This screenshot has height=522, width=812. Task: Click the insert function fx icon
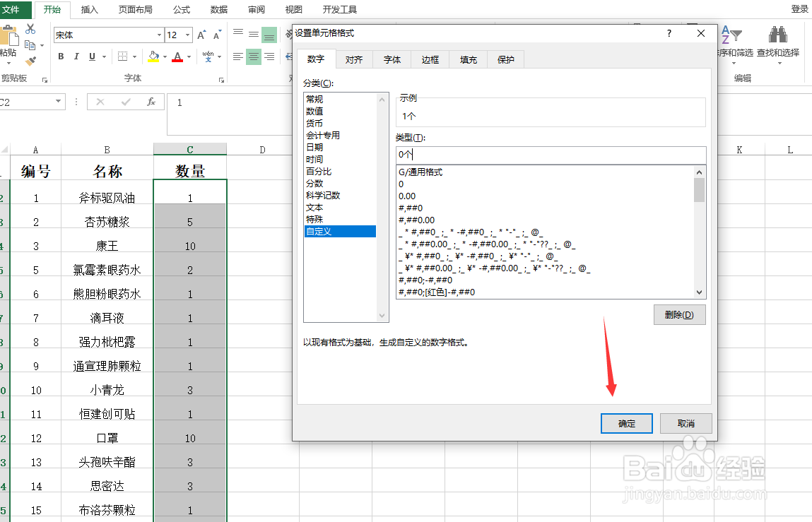point(151,102)
